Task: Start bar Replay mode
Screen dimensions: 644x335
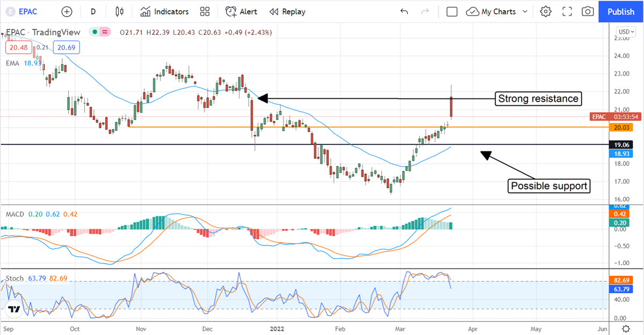Action: (x=287, y=11)
